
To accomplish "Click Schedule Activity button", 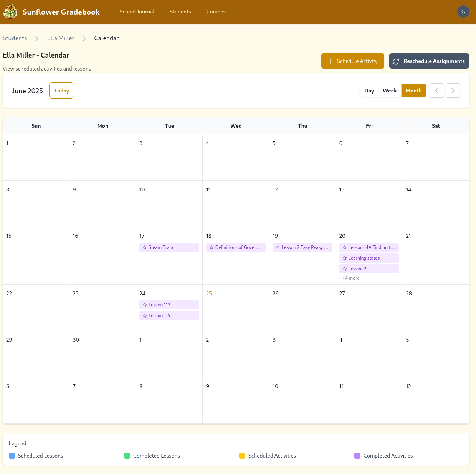I will pyautogui.click(x=353, y=61).
